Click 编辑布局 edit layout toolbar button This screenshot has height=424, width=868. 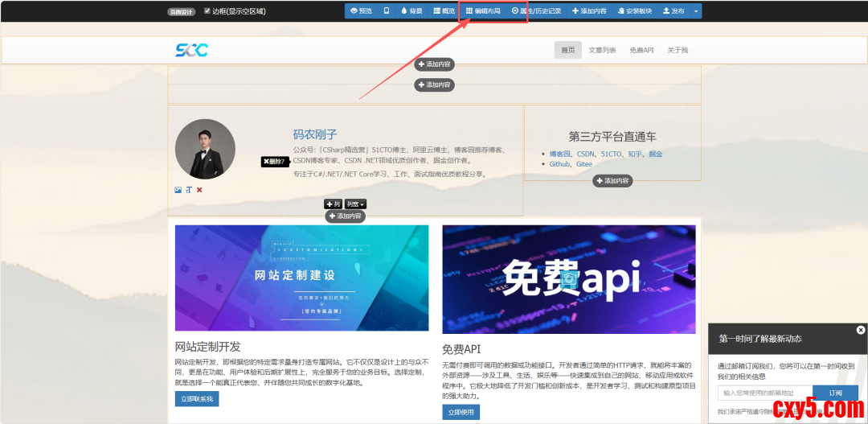tap(483, 11)
